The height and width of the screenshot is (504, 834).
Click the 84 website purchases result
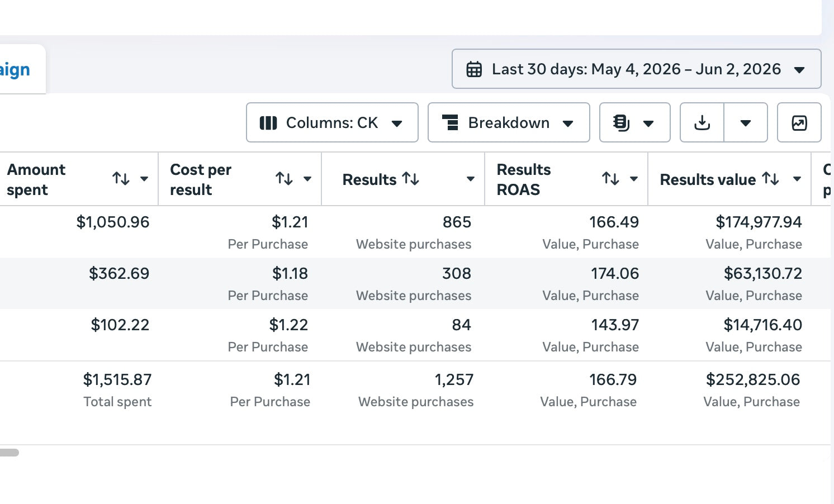(x=462, y=325)
